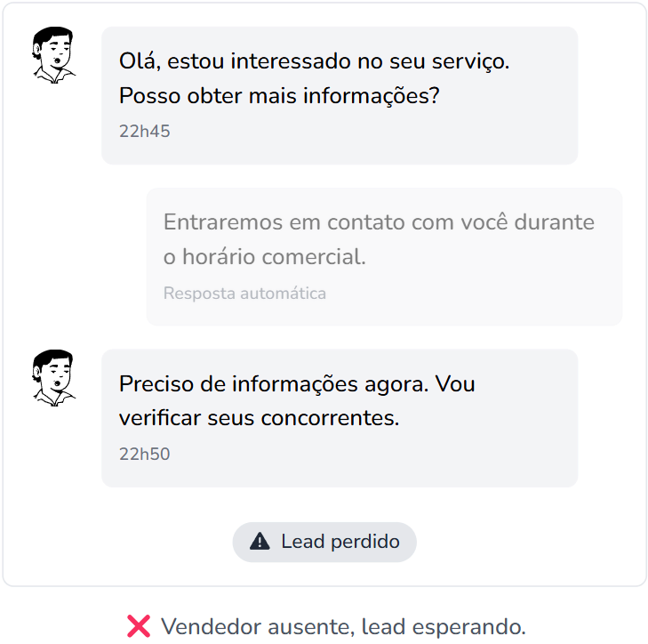Click the "o horário comercial." text
This screenshot has width=648, height=644.
pyautogui.click(x=265, y=257)
